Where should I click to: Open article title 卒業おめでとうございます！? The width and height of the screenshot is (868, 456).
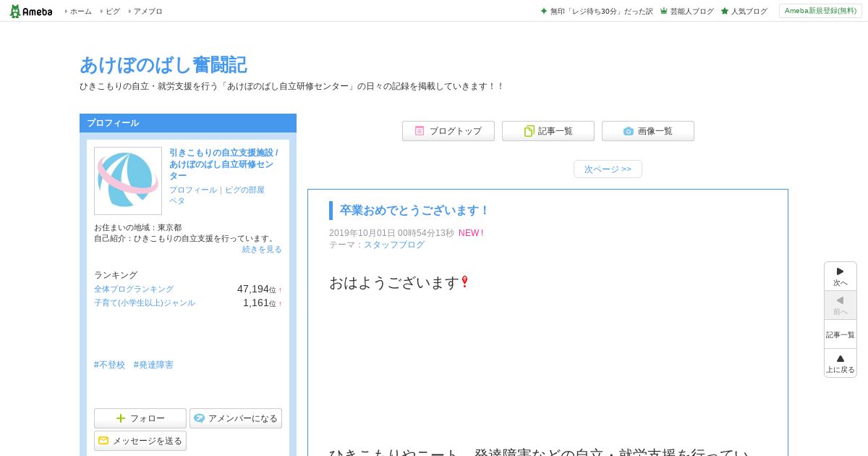[415, 211]
